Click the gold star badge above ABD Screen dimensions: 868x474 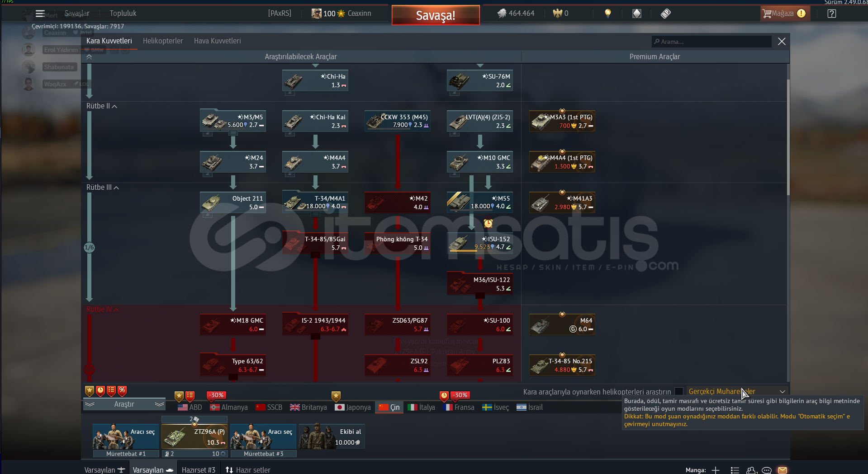tap(179, 396)
